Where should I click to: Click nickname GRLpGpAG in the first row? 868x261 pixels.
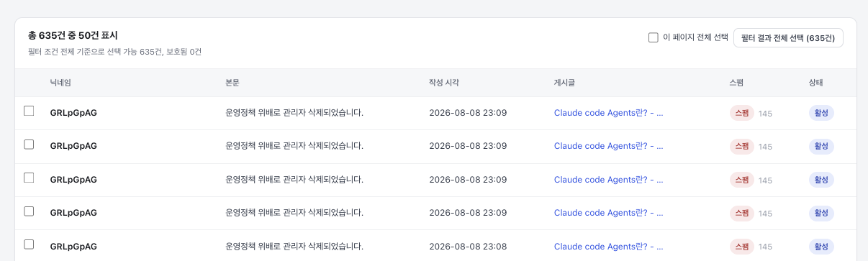[73, 113]
